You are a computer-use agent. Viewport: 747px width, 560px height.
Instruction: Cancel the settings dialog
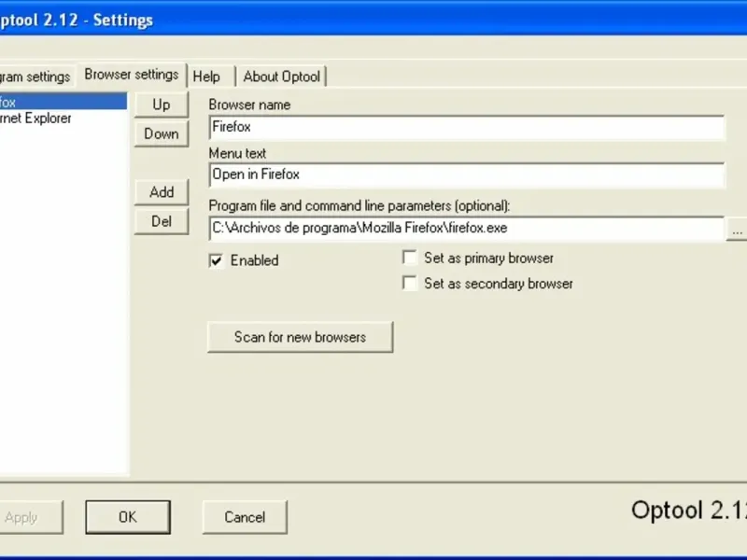(245, 517)
